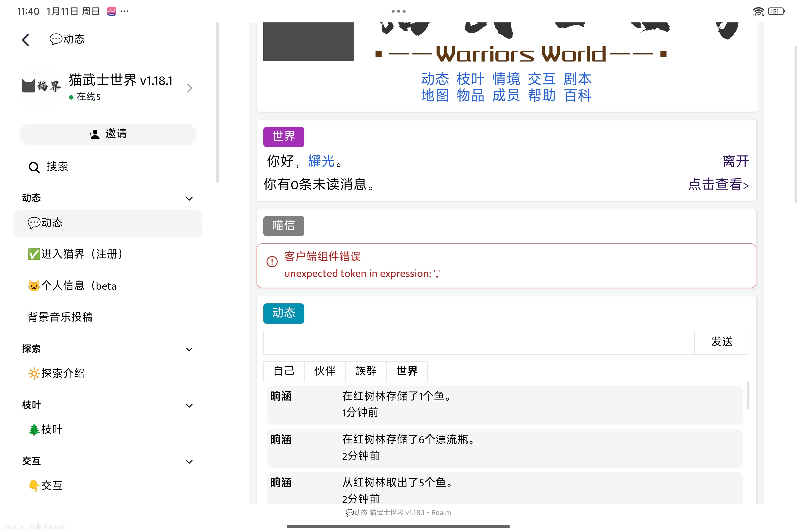797x532 pixels.
Task: Click the bilibili status bar icon
Action: coord(111,11)
